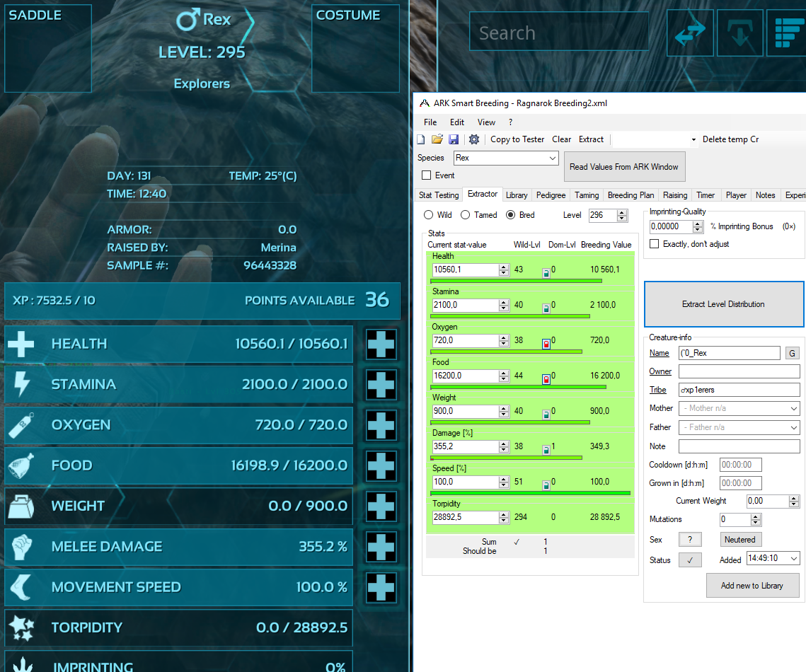
Task: Open the Species dropdown
Action: pyautogui.click(x=553, y=158)
